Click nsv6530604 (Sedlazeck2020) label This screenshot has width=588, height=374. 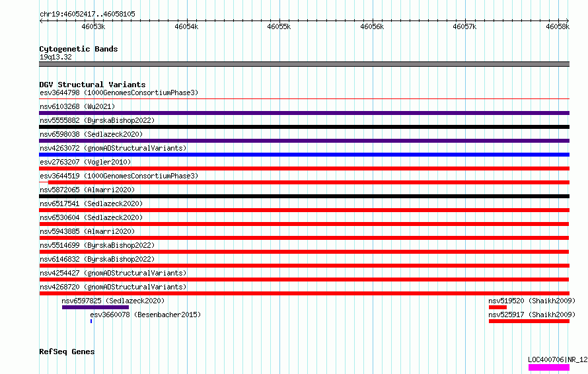pos(91,217)
